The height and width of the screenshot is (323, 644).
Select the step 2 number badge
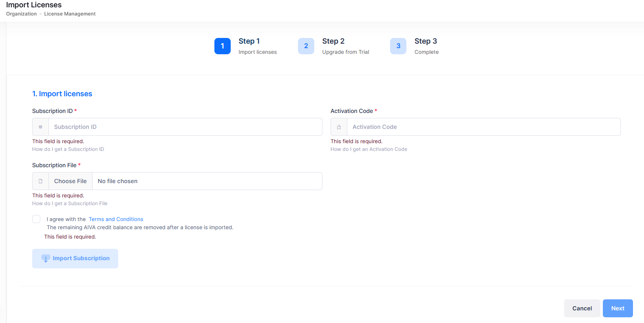coord(306,46)
